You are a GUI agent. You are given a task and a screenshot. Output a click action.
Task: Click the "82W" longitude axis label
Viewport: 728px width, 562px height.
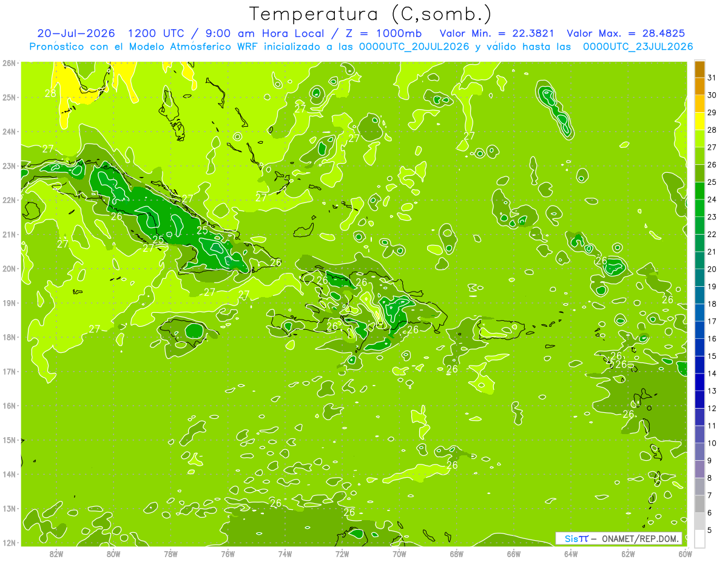tap(56, 553)
